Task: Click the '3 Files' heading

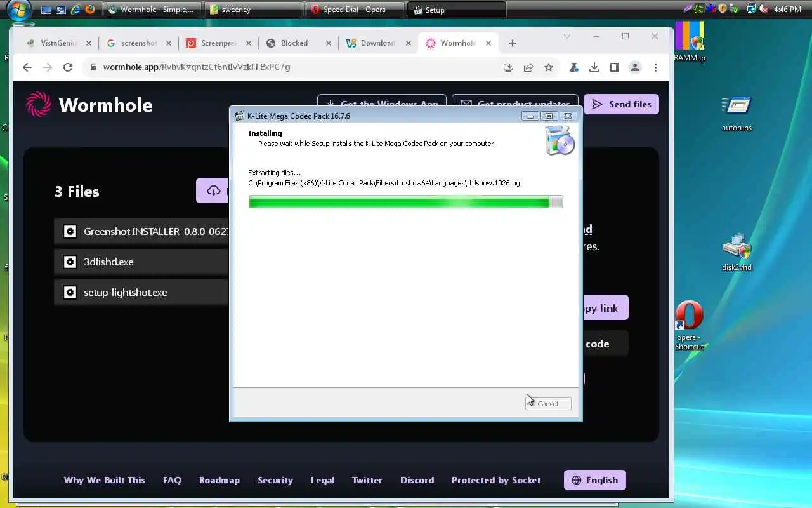Action: pyautogui.click(x=77, y=191)
